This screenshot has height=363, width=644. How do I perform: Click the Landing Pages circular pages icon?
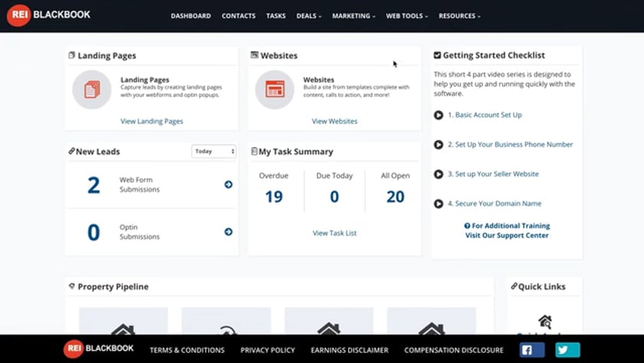[x=91, y=90]
